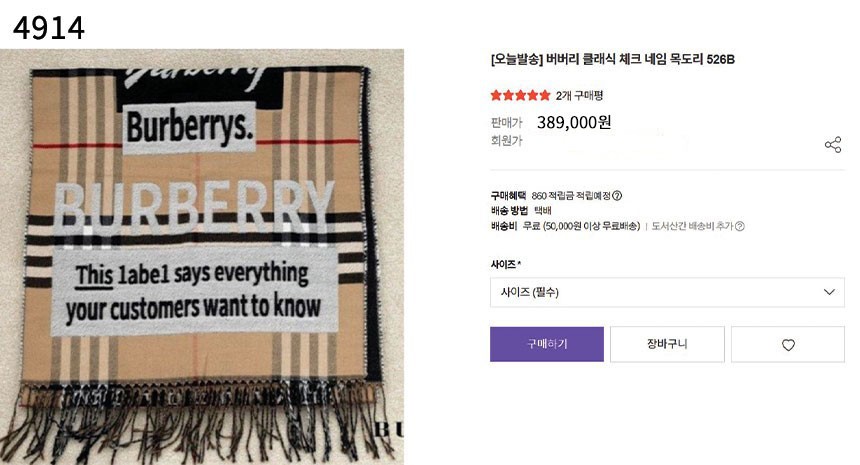860x465 pixels.
Task: Add item to wishlist with heart icon
Action: tap(788, 345)
